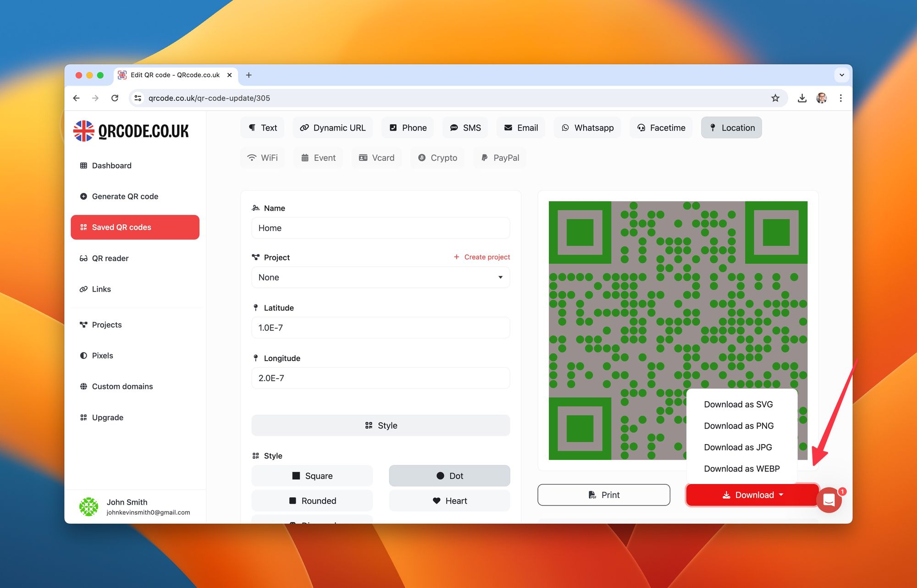Go forward in browser history

[x=95, y=98]
